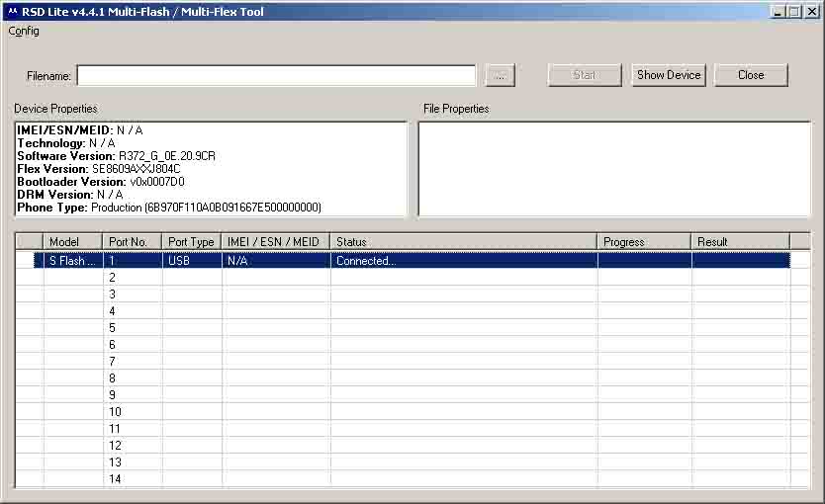Click the Filename input field
The image size is (825, 504).
click(x=276, y=75)
